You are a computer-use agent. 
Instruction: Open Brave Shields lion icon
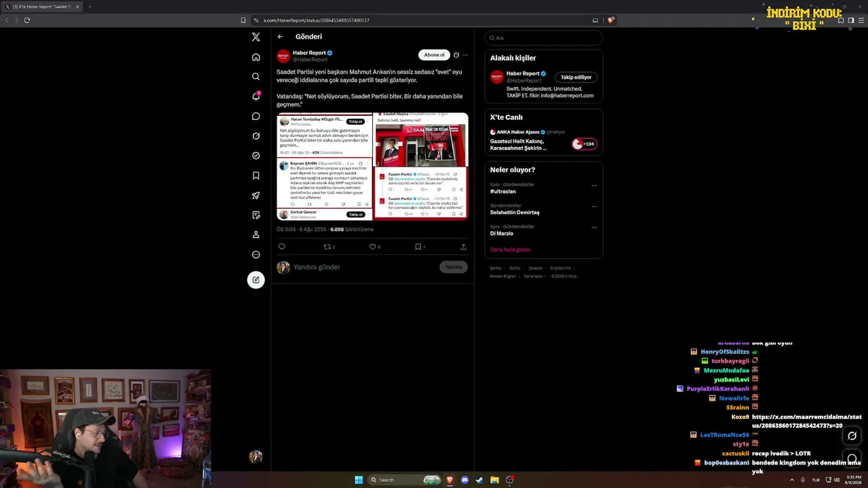pyautogui.click(x=610, y=20)
